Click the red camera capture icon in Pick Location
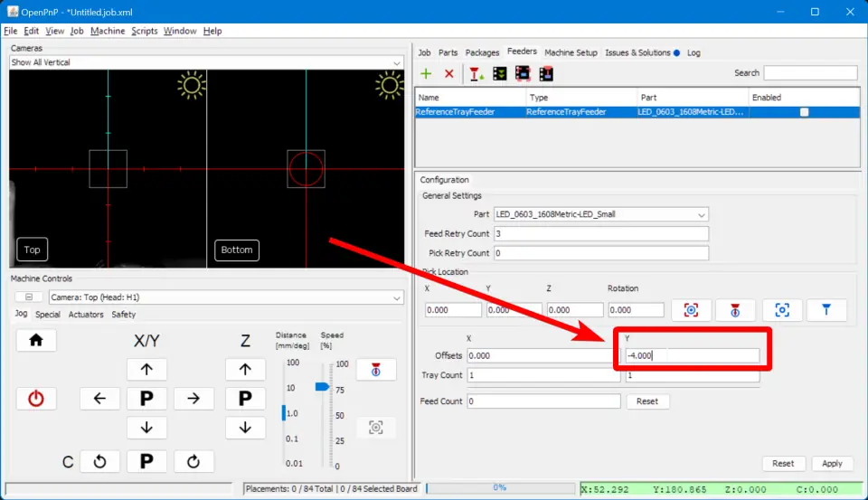 [691, 310]
